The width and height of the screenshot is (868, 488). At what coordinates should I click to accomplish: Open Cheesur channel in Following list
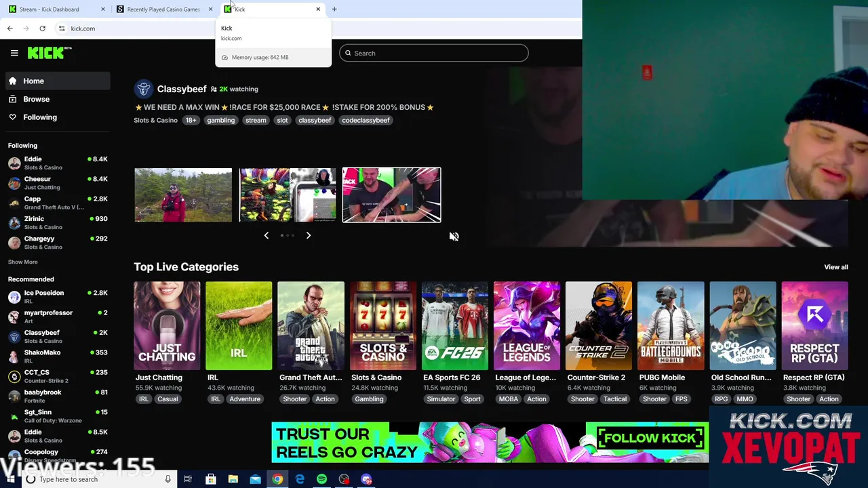coord(58,183)
